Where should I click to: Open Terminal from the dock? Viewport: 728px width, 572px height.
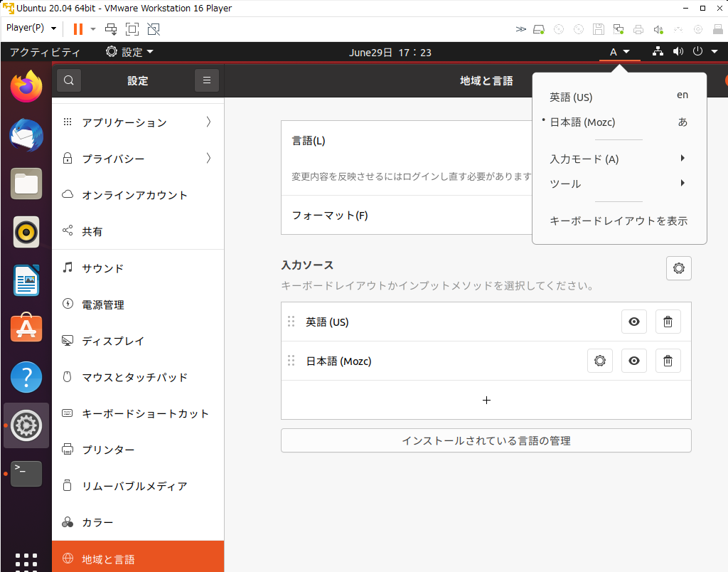(26, 474)
